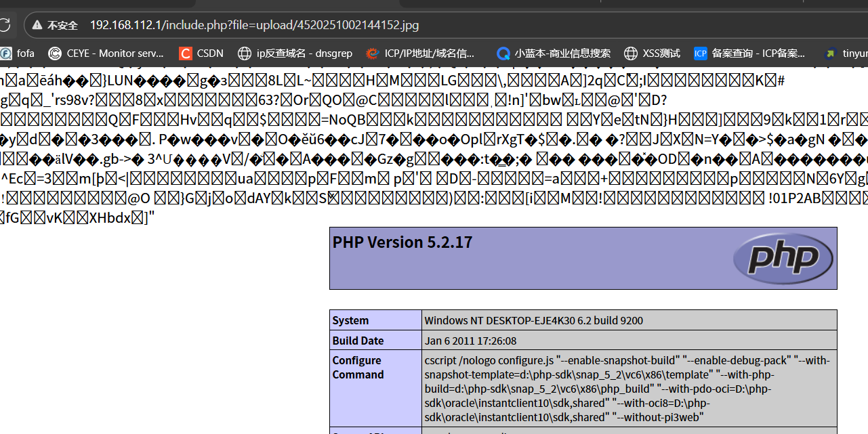868x434 pixels.
Task: Click the cscript configure.js command value cell
Action: coord(629,389)
